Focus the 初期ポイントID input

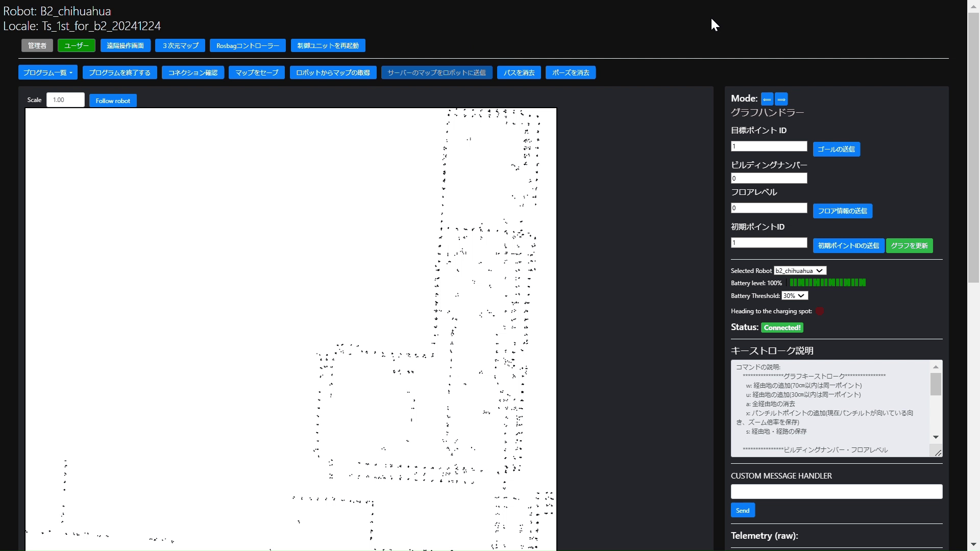point(769,242)
